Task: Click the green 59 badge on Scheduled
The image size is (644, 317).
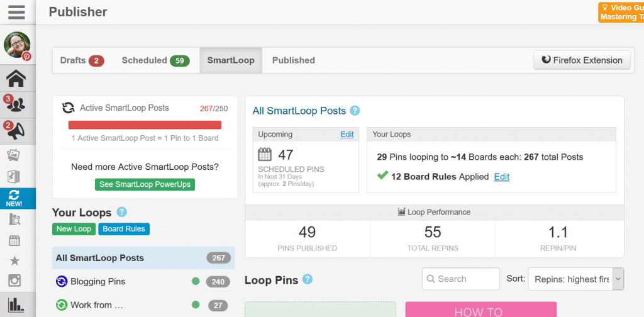Action: pos(180,61)
